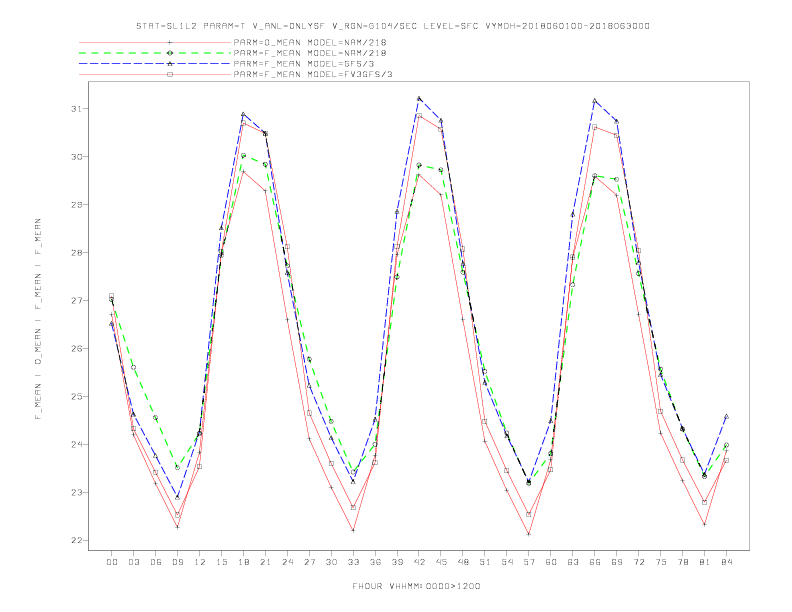The width and height of the screenshot is (792, 612).
Task: Click x-axis tick label 69
Action: click(x=617, y=562)
